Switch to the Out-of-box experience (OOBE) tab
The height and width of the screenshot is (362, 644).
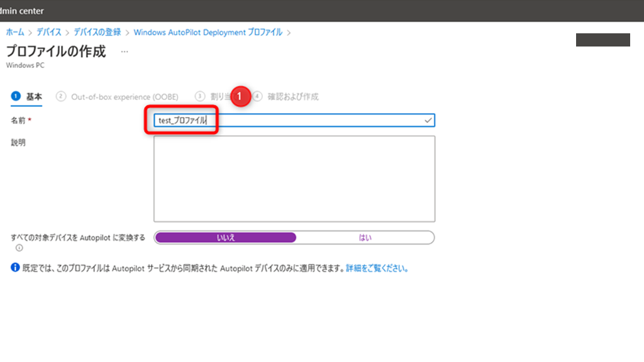point(125,97)
